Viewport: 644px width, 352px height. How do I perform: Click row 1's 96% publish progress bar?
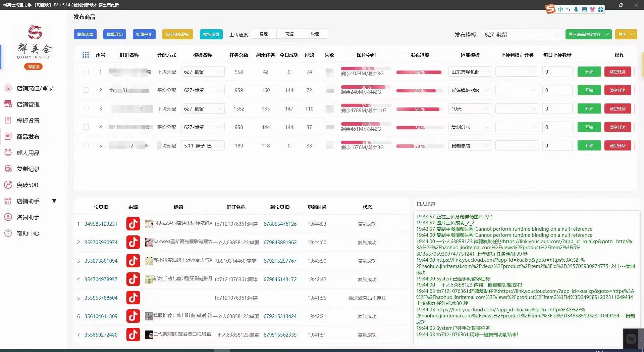click(419, 72)
